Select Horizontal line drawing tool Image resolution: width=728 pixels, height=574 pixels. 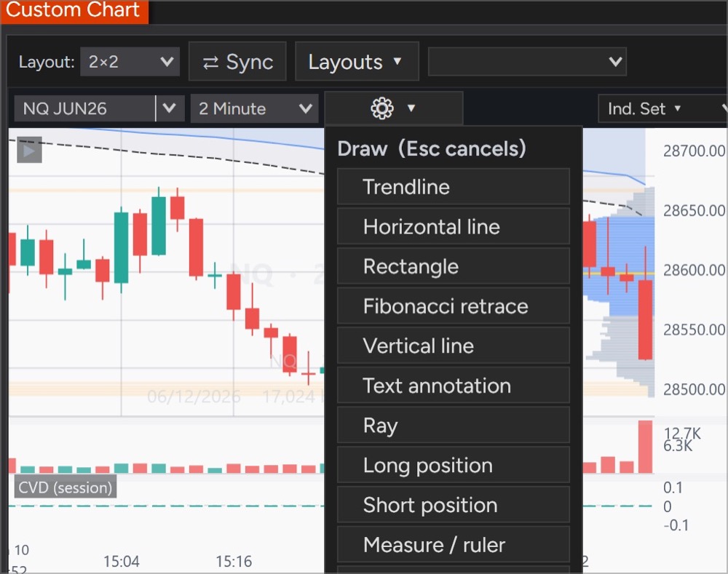453,226
